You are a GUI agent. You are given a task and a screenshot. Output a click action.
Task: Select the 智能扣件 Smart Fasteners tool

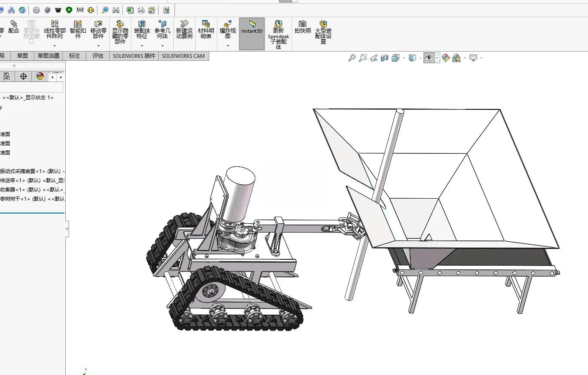click(x=78, y=30)
